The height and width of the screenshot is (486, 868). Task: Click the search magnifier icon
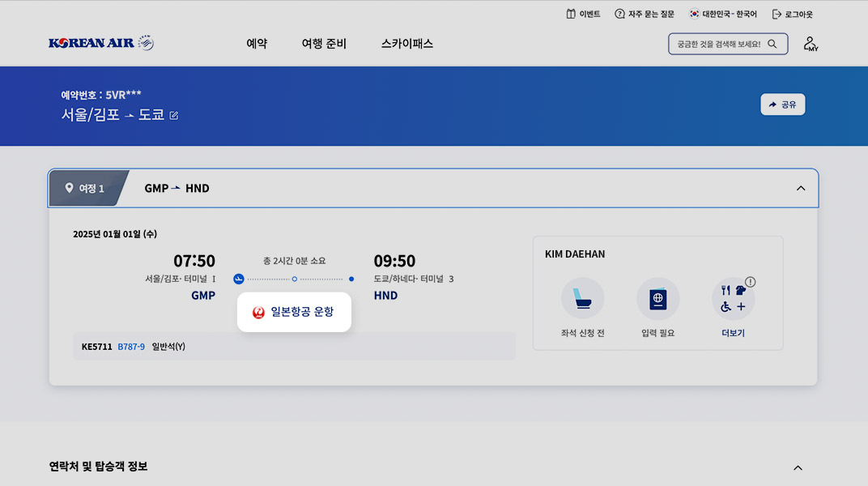click(772, 44)
